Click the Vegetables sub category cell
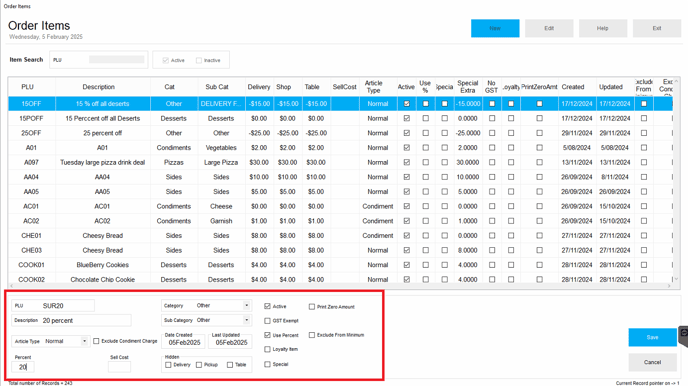The image size is (688, 386). point(221,148)
